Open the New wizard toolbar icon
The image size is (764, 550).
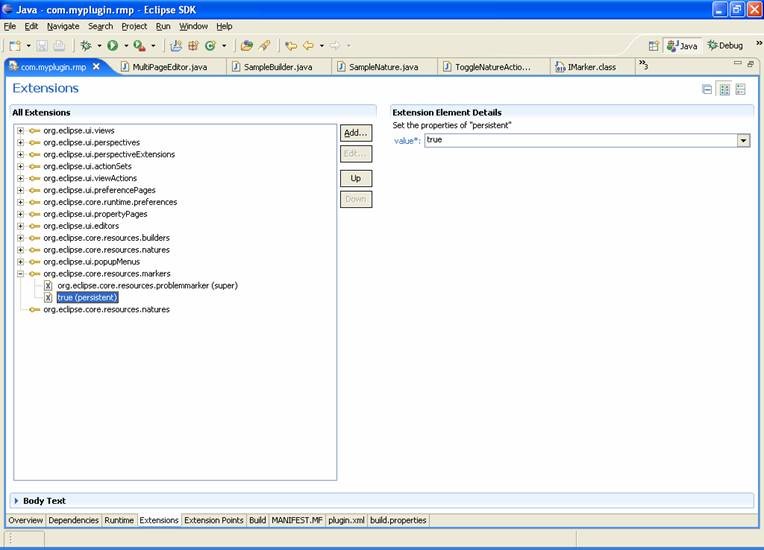(x=15, y=46)
